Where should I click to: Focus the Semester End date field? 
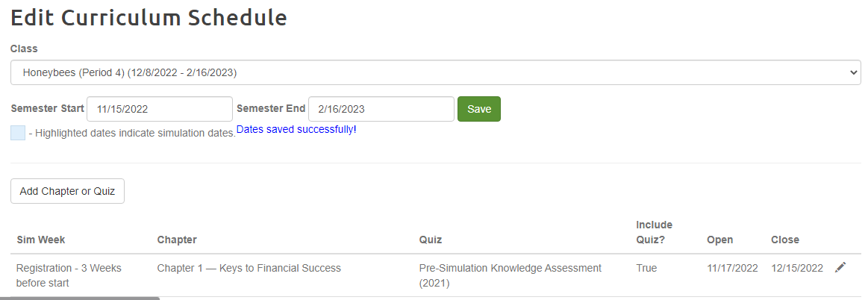click(381, 109)
